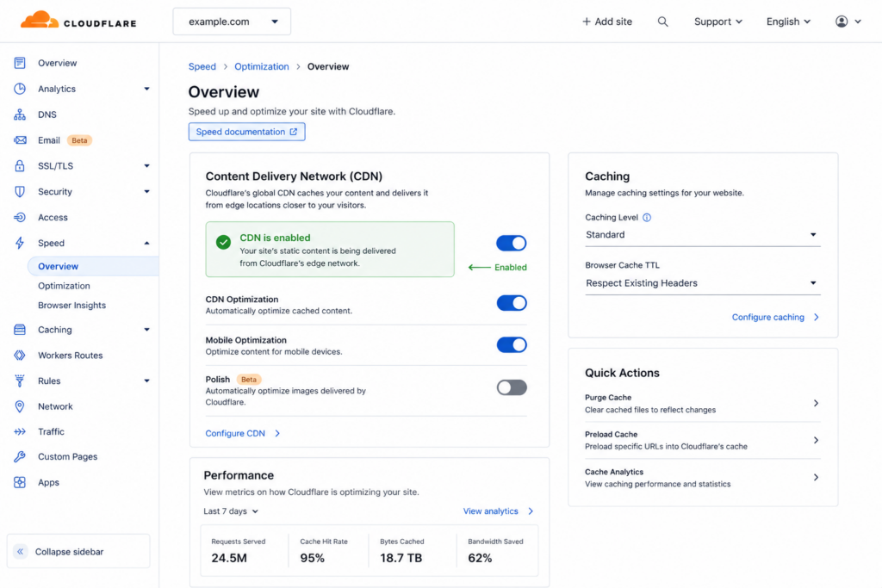Click the 95% Cache Hit Rate value
Image resolution: width=882 pixels, height=588 pixels.
click(x=312, y=558)
